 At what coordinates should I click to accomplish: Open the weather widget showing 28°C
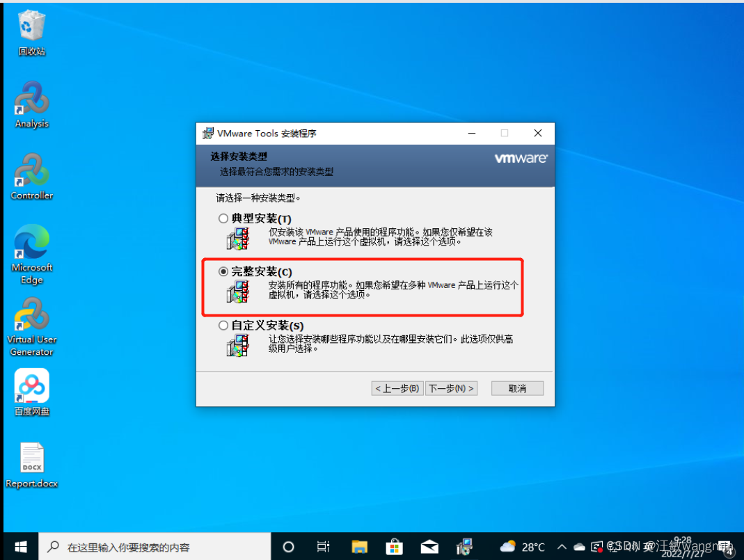pyautogui.click(x=522, y=547)
